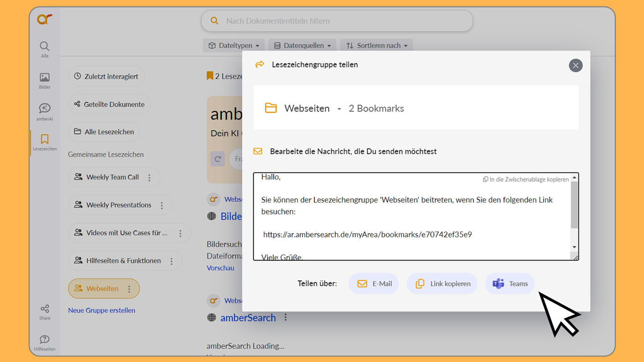
Task: Select Alle Lesezeichen filter
Action: [104, 132]
